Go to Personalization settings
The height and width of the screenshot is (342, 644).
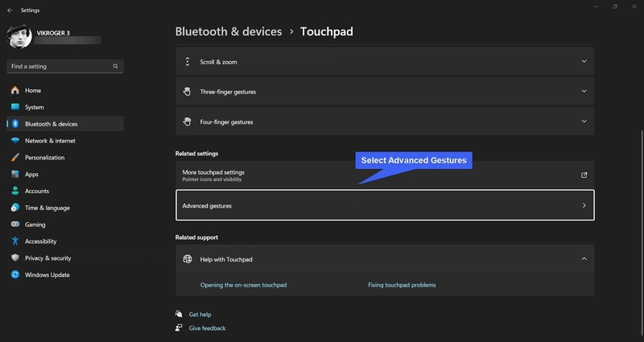(44, 158)
